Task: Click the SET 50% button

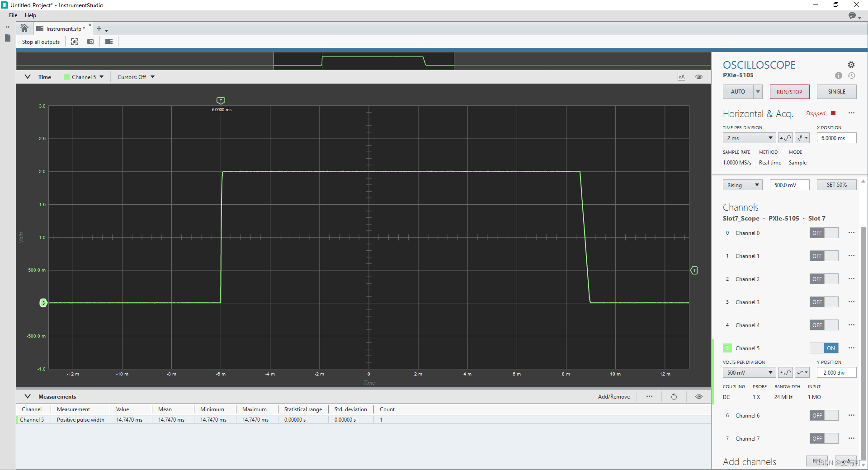Action: click(x=836, y=185)
